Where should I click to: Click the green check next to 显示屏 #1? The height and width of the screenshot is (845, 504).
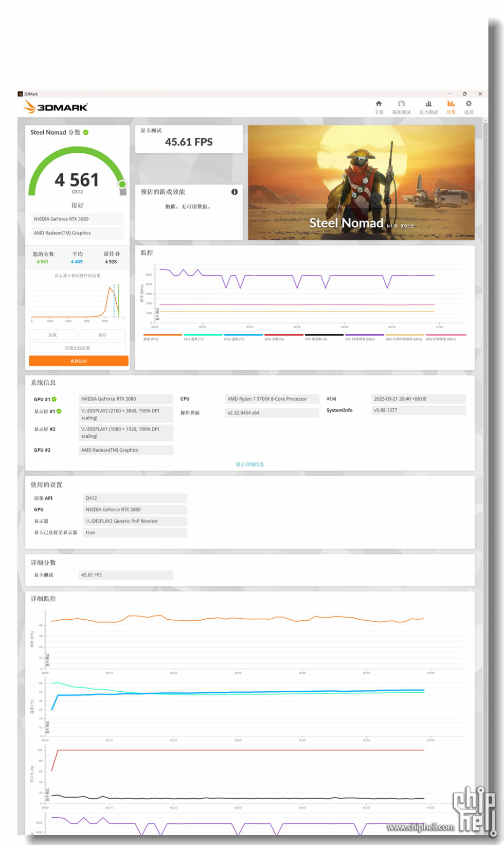[59, 411]
